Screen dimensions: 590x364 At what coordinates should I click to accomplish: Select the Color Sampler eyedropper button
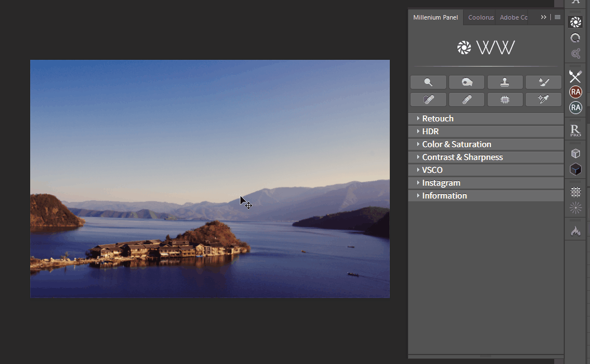click(x=544, y=100)
